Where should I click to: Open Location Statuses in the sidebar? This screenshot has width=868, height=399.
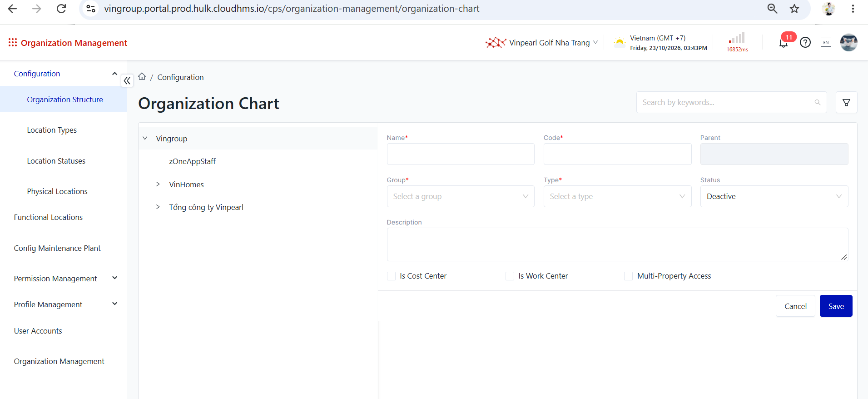point(56,161)
